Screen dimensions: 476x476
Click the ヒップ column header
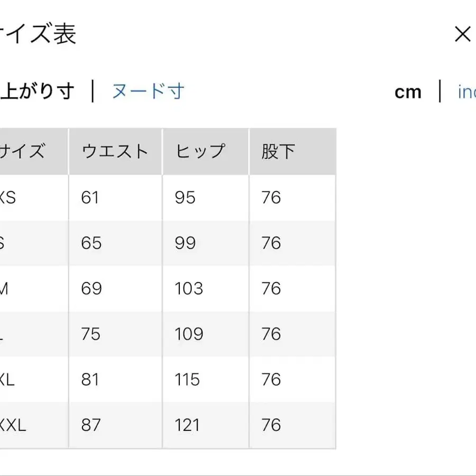pyautogui.click(x=199, y=150)
